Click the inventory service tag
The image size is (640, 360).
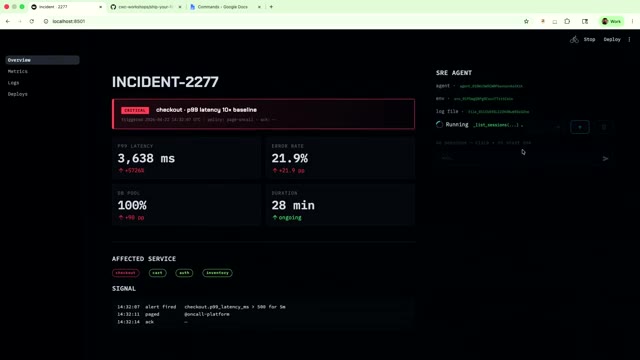coord(217,273)
